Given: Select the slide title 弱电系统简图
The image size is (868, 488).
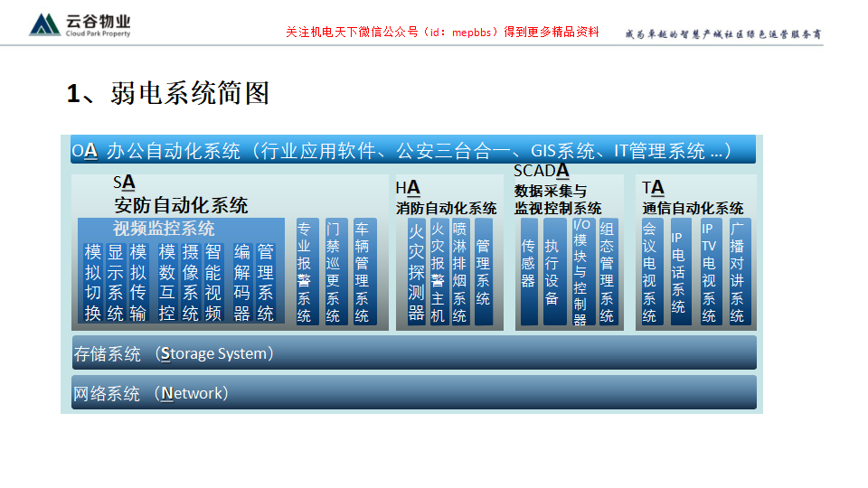Looking at the screenshot, I should coord(168,93).
